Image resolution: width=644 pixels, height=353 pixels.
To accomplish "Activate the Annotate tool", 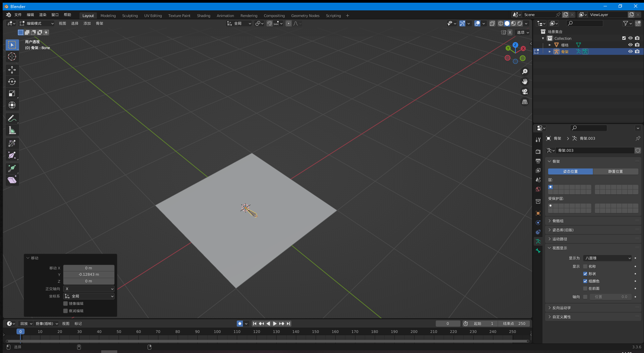I will point(12,118).
